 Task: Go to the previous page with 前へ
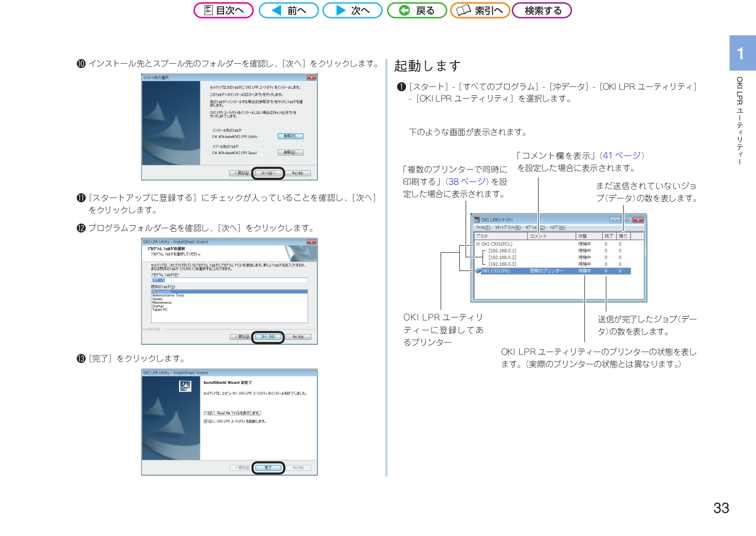[x=289, y=10]
